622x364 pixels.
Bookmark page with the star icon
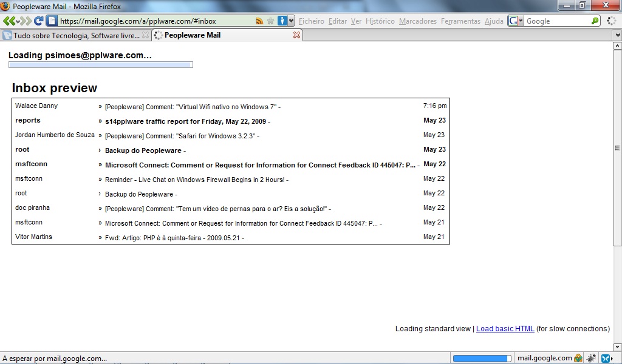point(270,21)
